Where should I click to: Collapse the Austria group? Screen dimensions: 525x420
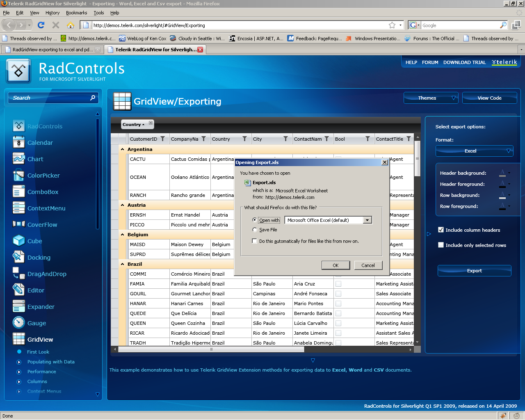pos(122,205)
